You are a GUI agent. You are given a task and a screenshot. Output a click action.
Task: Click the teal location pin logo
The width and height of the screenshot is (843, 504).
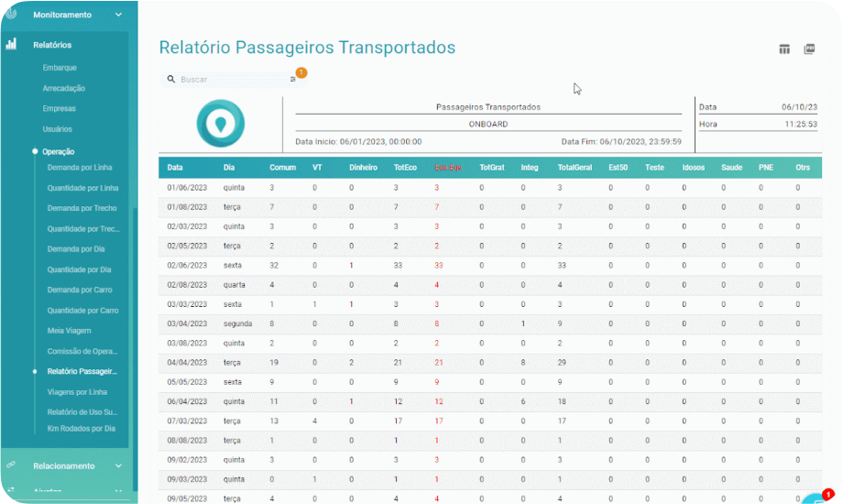click(x=221, y=123)
